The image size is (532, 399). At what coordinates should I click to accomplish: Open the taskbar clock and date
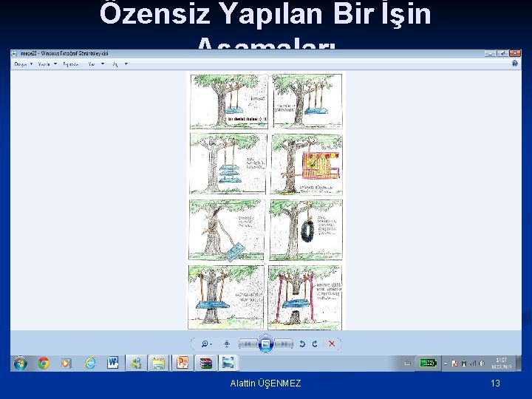point(501,364)
